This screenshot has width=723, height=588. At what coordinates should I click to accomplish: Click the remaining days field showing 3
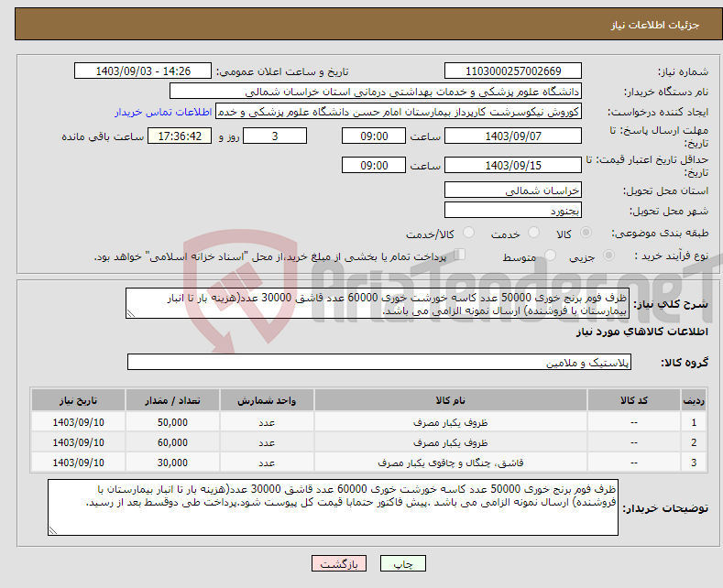tap(275, 136)
